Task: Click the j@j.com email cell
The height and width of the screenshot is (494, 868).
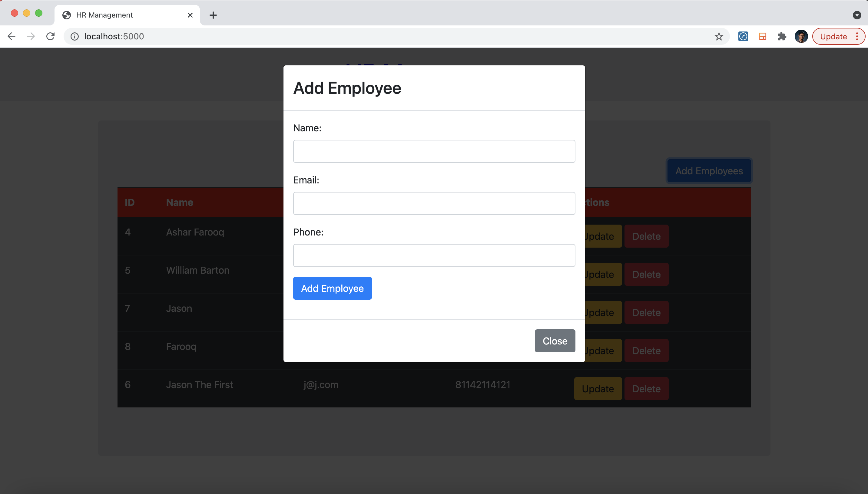Action: pos(321,385)
